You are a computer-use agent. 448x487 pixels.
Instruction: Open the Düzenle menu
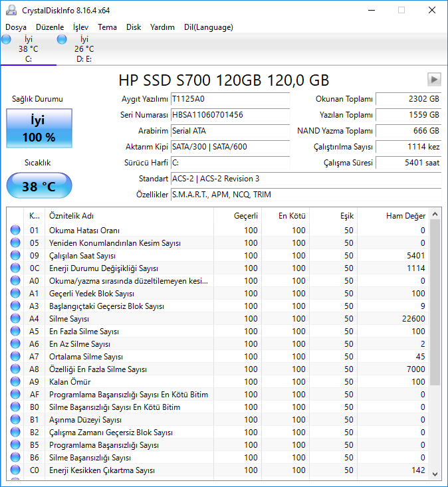click(x=50, y=27)
